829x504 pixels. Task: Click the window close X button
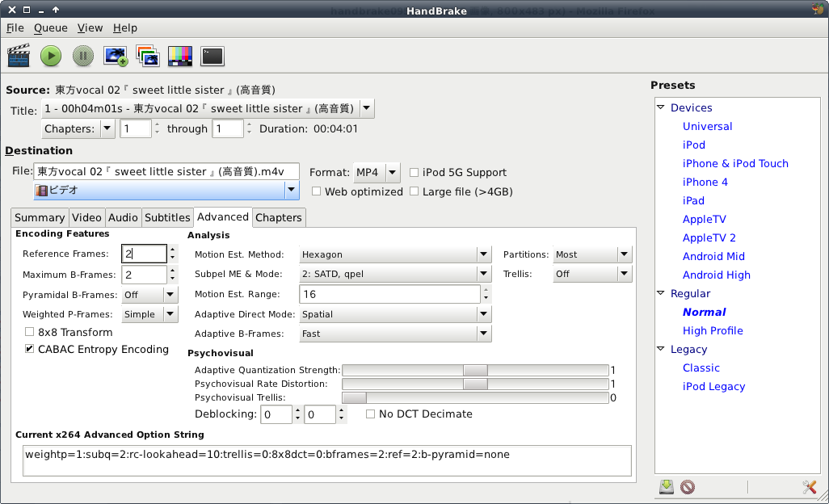pos(11,10)
